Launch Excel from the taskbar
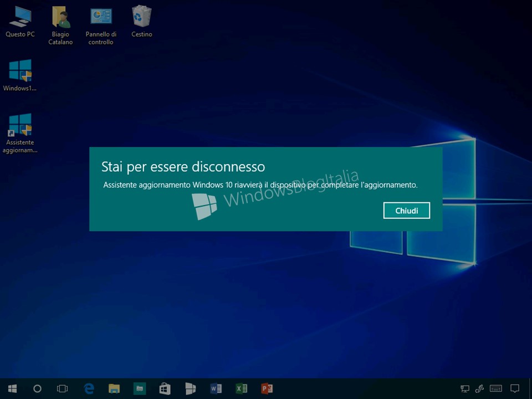Viewport: 532px width, 399px height. 241,388
